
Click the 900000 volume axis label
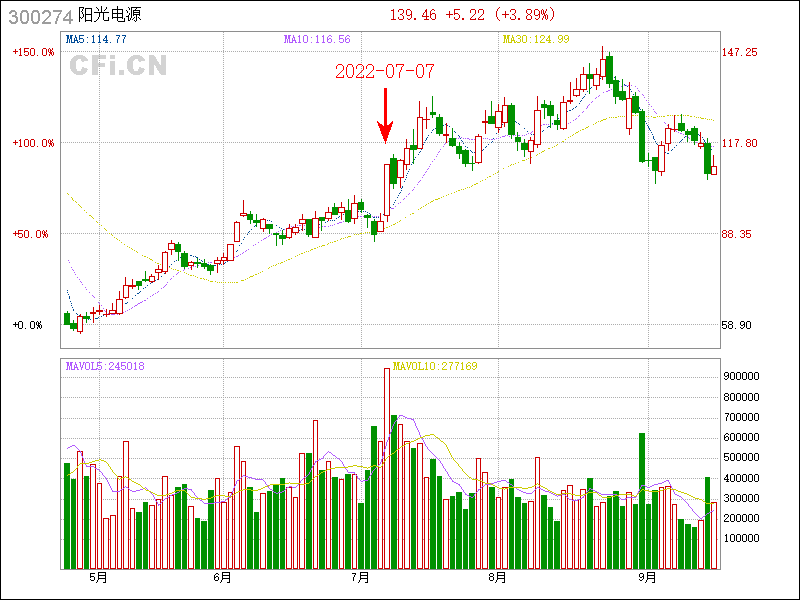point(742,376)
